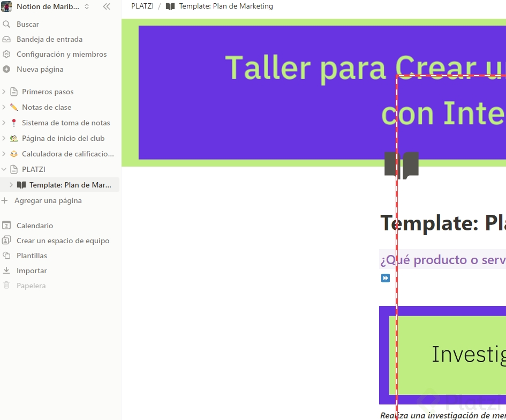Viewport: 506px width, 420px height.
Task: Click the Buscar magnifier icon
Action: (6, 24)
